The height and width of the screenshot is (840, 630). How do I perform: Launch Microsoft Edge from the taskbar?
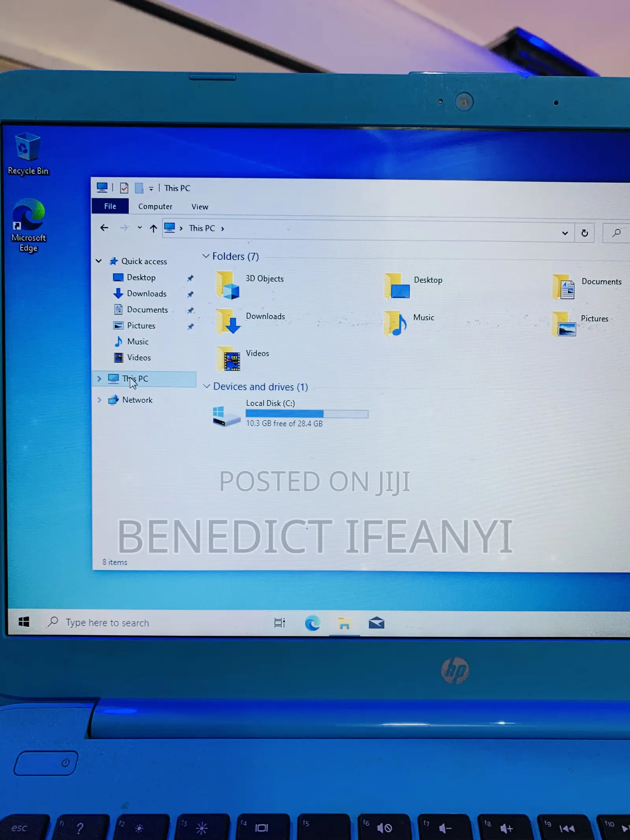[x=312, y=623]
